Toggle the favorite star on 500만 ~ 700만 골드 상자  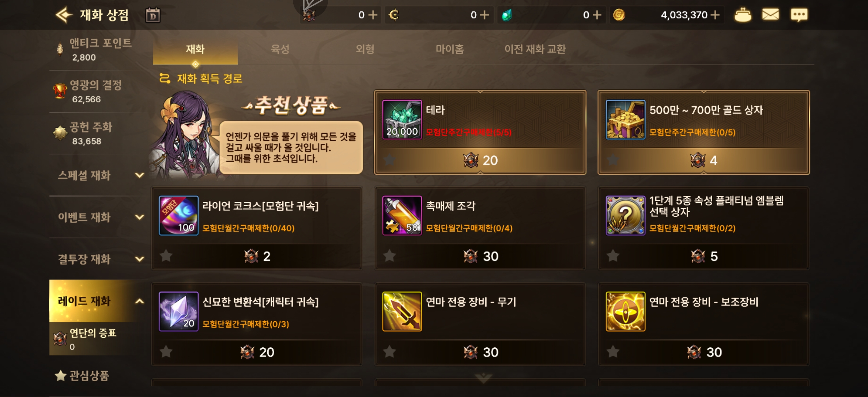[613, 160]
